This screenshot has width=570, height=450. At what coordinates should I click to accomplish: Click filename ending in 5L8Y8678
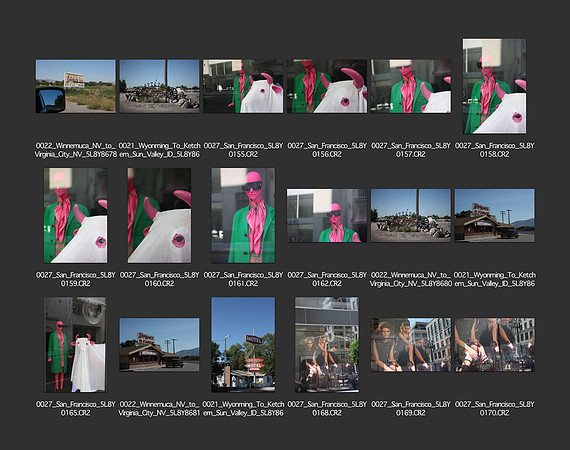coord(76,150)
